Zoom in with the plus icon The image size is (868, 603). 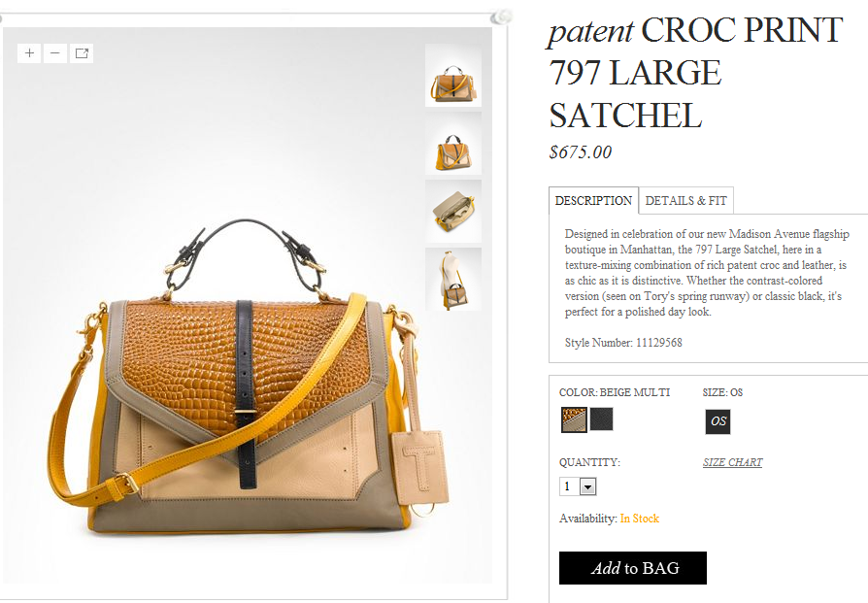tap(29, 53)
